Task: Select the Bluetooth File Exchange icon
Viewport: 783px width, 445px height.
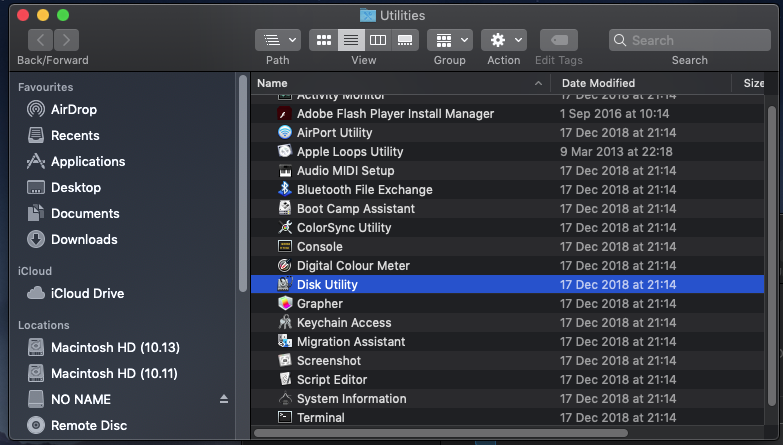Action: point(285,190)
